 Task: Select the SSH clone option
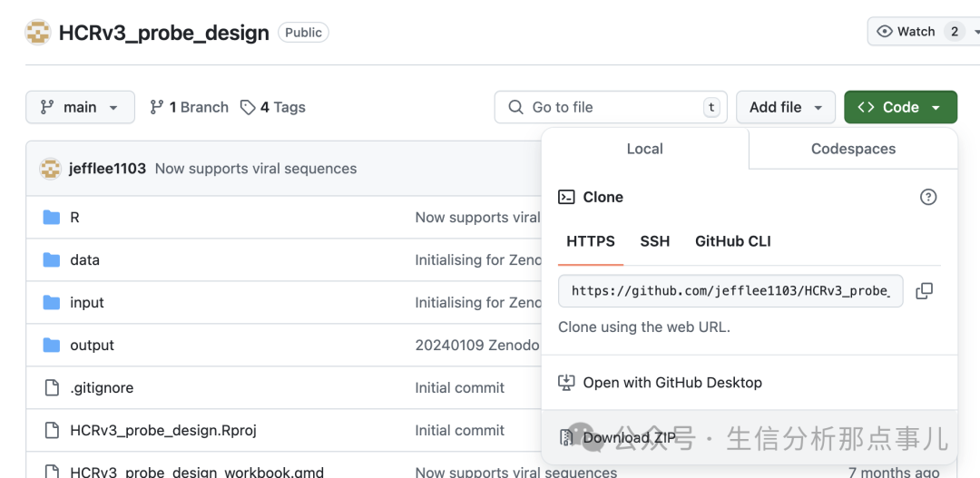654,241
